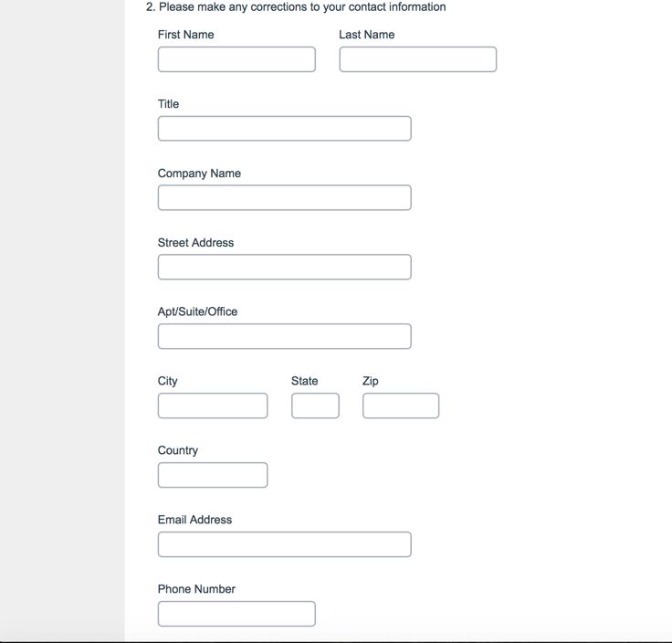The width and height of the screenshot is (672, 643).
Task: Click into the Company Name field
Action: click(284, 198)
